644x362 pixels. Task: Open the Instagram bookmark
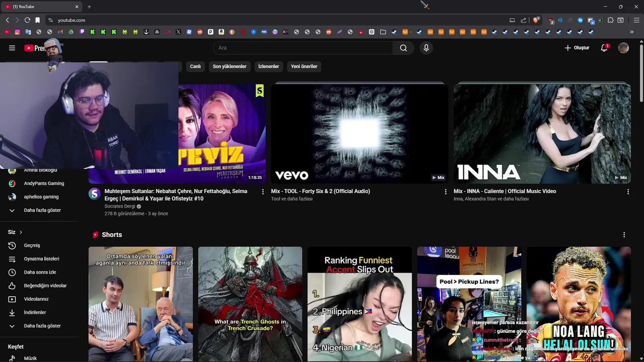point(17,32)
